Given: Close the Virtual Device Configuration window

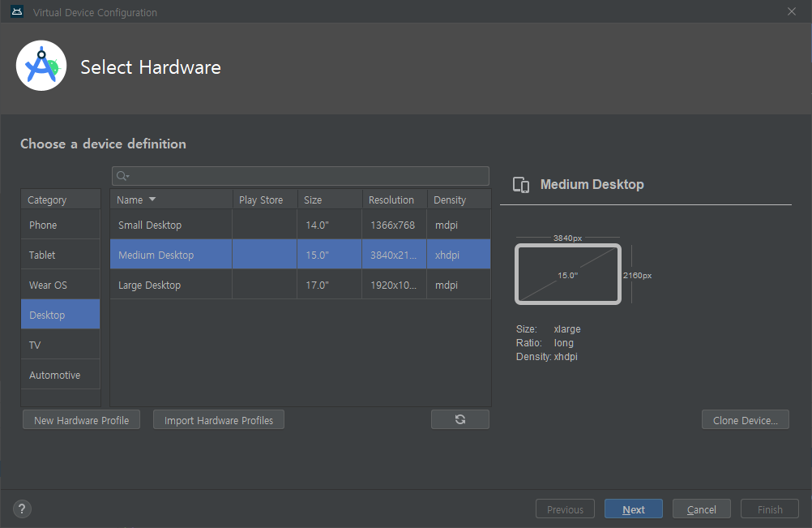Looking at the screenshot, I should pos(791,11).
